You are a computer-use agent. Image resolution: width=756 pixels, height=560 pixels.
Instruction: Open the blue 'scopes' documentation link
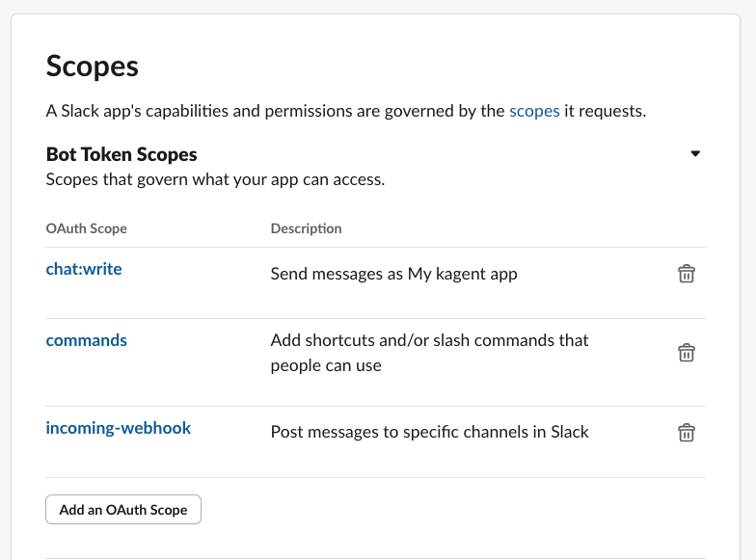click(534, 112)
